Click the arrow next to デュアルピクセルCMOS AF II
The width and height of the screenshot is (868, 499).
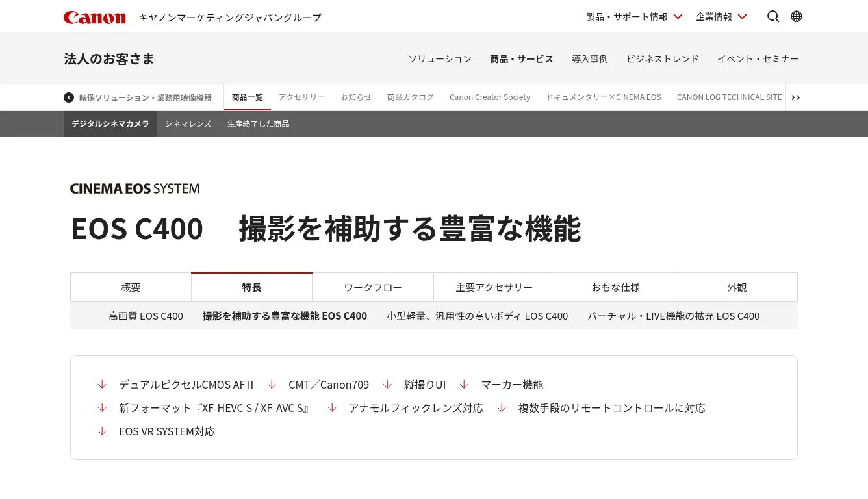click(102, 385)
